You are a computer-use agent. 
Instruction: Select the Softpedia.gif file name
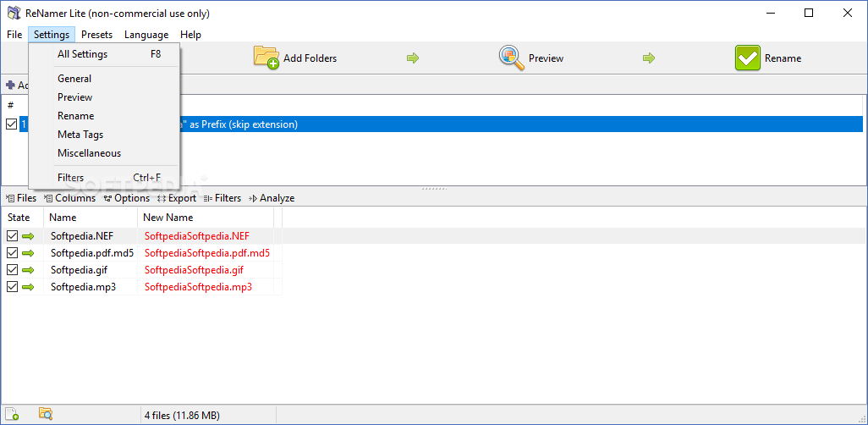click(80, 270)
